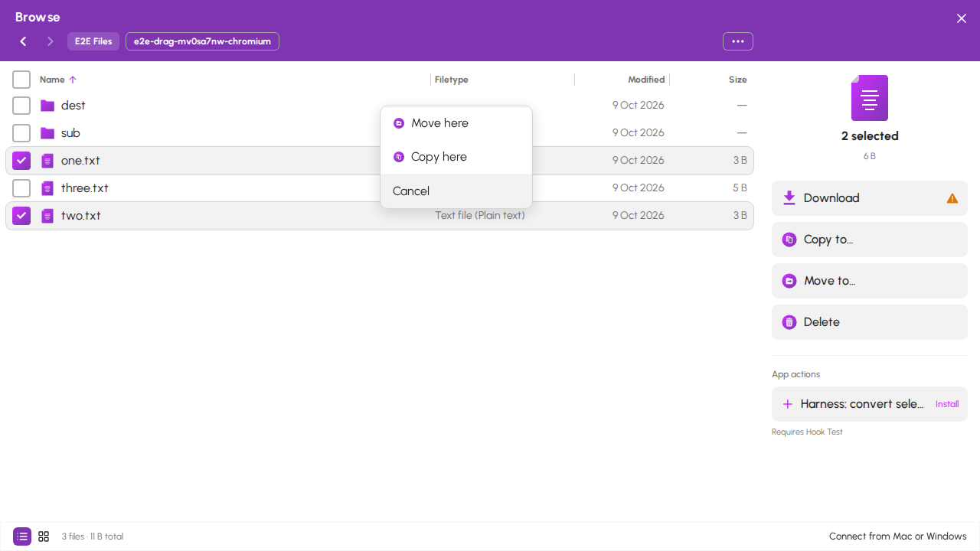This screenshot has height=551, width=980.
Task: Open Connect from Mac or Windows
Action: pyautogui.click(x=897, y=536)
